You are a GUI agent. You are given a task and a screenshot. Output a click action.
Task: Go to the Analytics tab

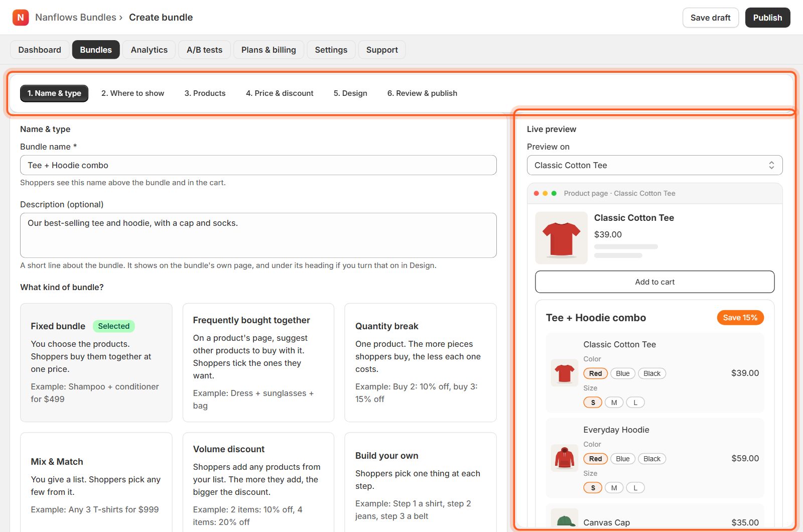(149, 50)
